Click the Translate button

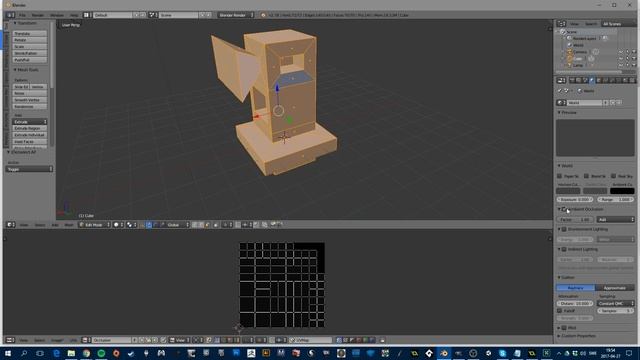(30, 33)
